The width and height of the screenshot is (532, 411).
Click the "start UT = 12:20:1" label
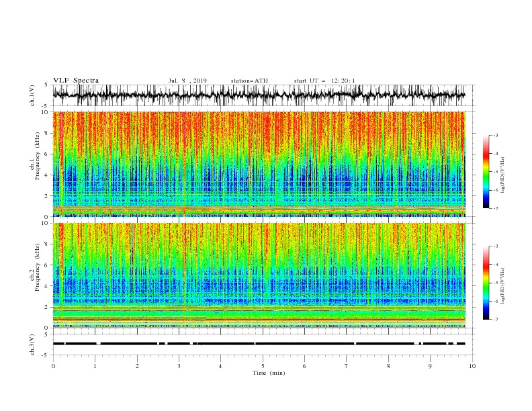pyautogui.click(x=324, y=81)
